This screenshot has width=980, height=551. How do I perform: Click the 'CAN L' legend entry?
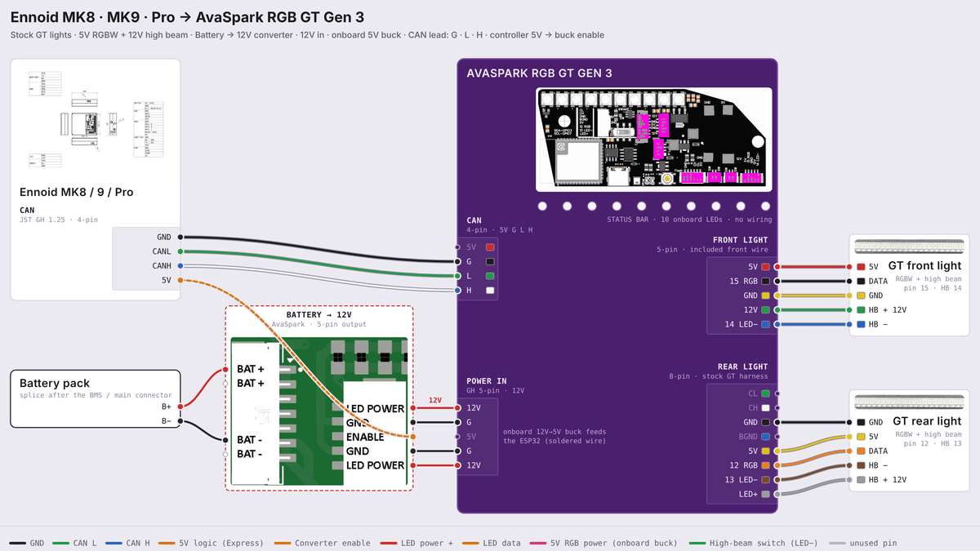click(74, 543)
